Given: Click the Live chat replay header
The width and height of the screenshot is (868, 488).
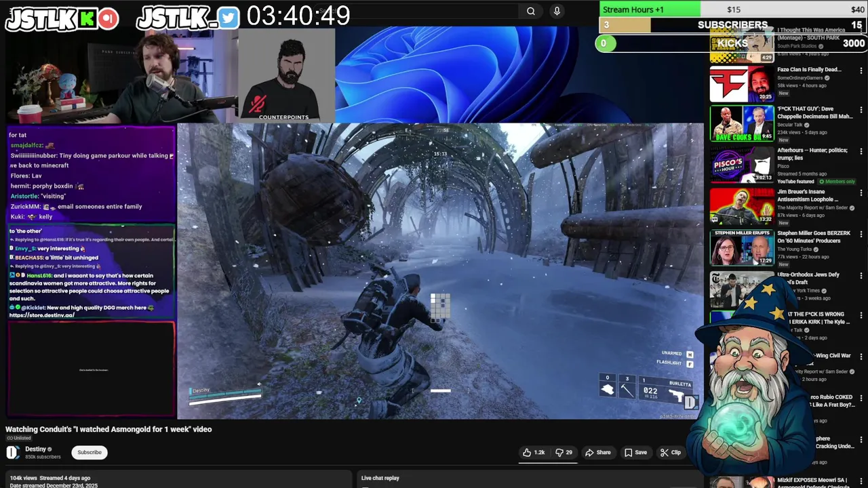Looking at the screenshot, I should pyautogui.click(x=380, y=478).
